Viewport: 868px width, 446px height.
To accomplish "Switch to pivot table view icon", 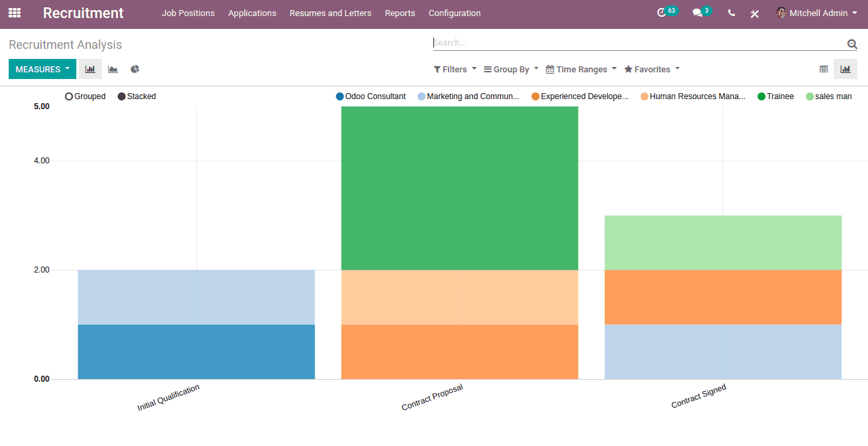I will (824, 69).
